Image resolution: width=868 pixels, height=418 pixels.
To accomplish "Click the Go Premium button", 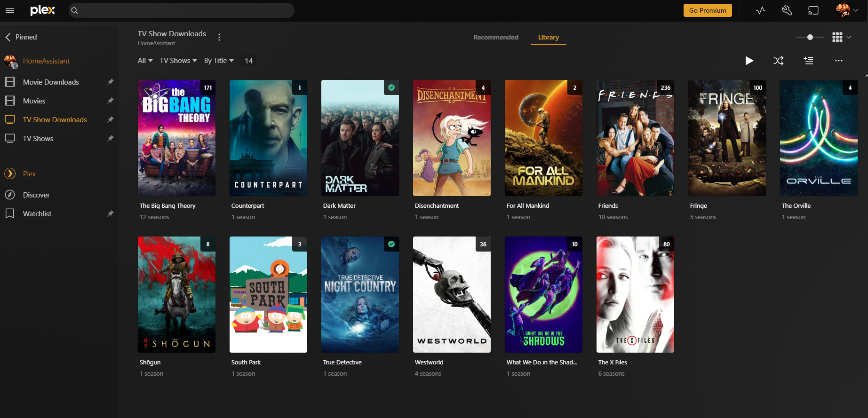I will (708, 10).
